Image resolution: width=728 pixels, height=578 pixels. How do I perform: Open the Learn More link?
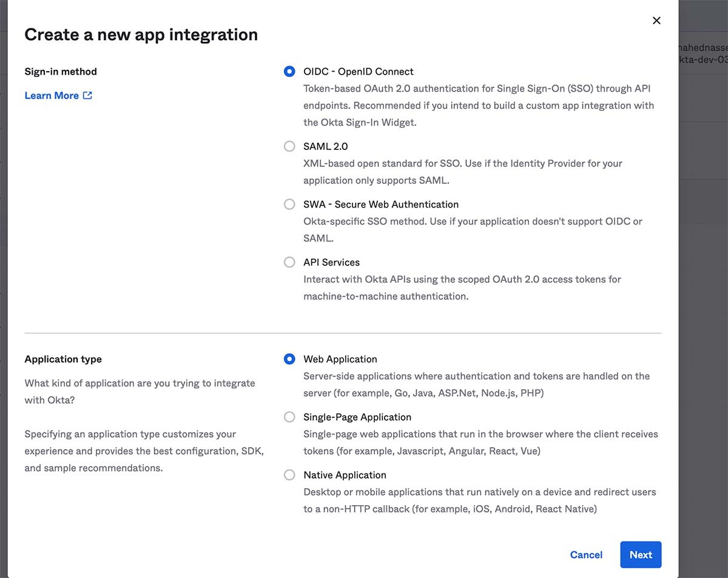click(x=52, y=95)
